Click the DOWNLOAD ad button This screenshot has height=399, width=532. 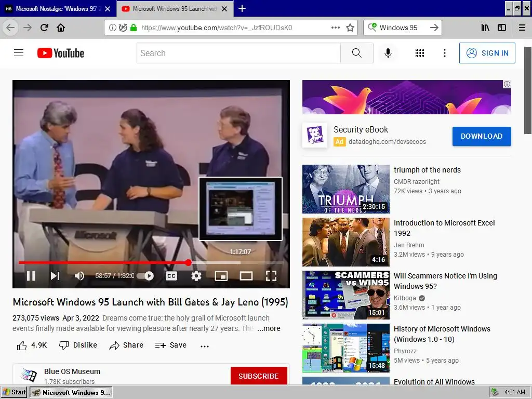[482, 136]
